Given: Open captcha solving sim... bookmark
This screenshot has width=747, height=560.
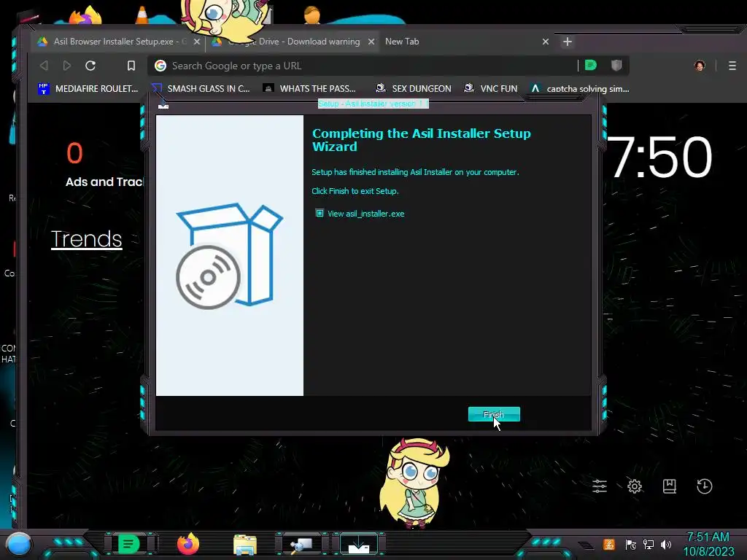Looking at the screenshot, I should (580, 88).
